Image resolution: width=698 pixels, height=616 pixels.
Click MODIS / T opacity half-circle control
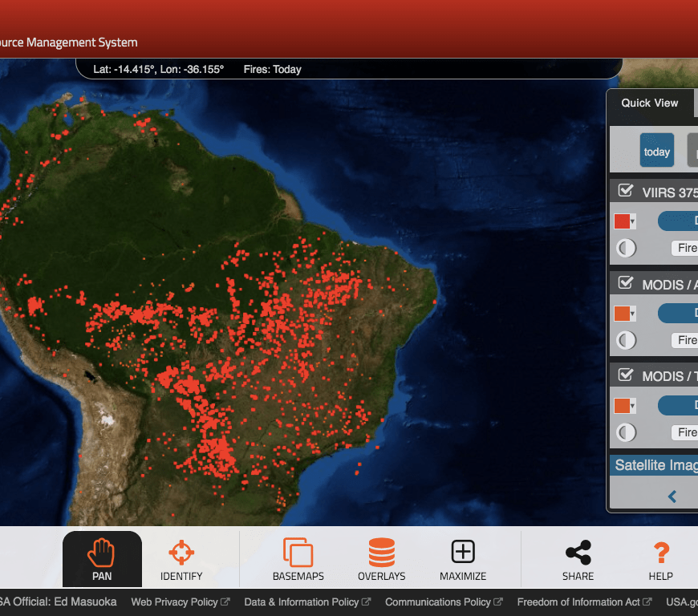pyautogui.click(x=626, y=432)
